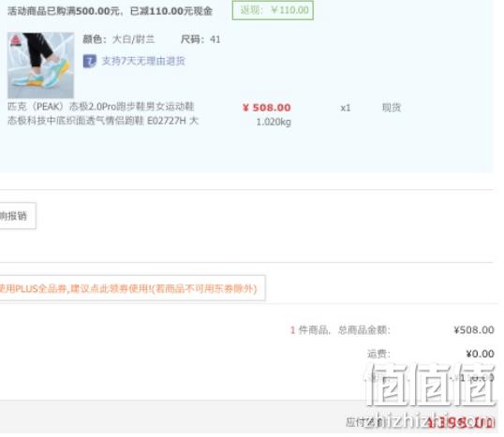Screen dimensions: 504x437
Task: Click the 运费 ¥0.00 shipping fee line
Action: pyautogui.click(x=431, y=354)
